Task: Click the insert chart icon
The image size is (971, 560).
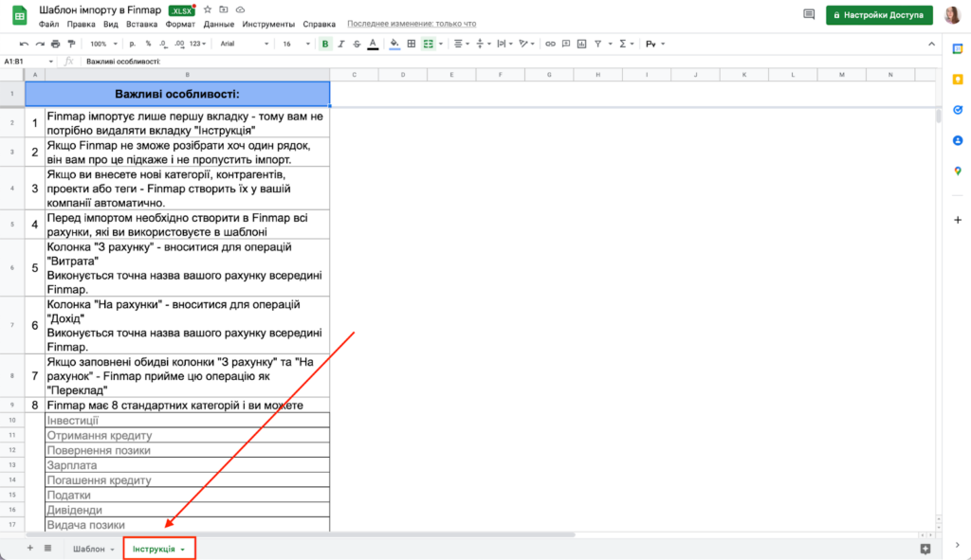Action: point(581,44)
